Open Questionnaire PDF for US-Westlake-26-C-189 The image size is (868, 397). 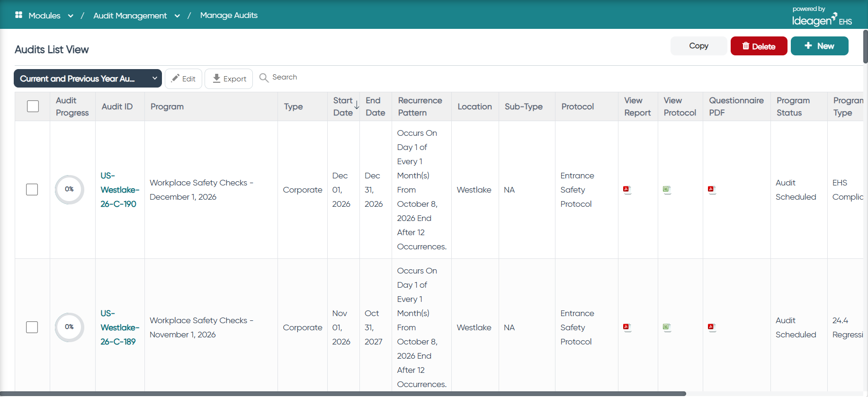[711, 327]
